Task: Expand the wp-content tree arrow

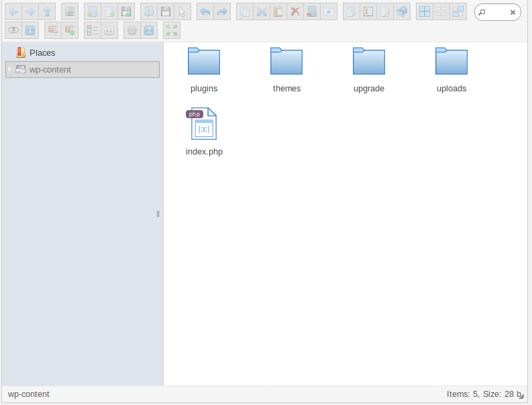Action: (x=9, y=69)
